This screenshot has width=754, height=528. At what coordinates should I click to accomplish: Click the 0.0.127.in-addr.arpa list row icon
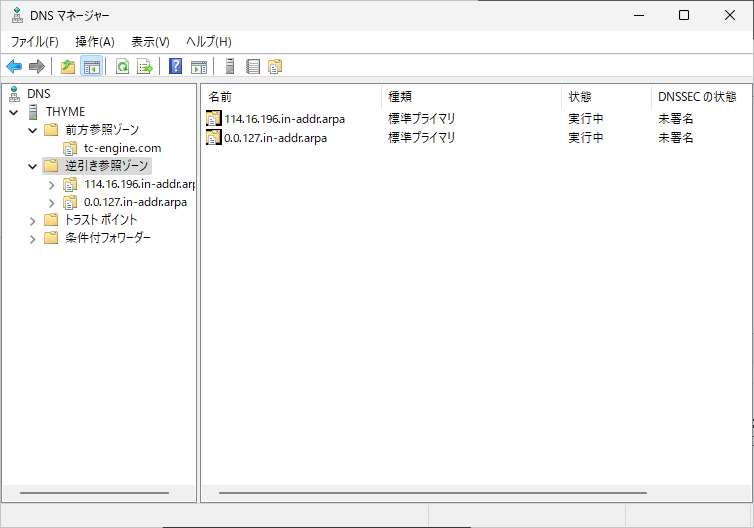[x=214, y=138]
